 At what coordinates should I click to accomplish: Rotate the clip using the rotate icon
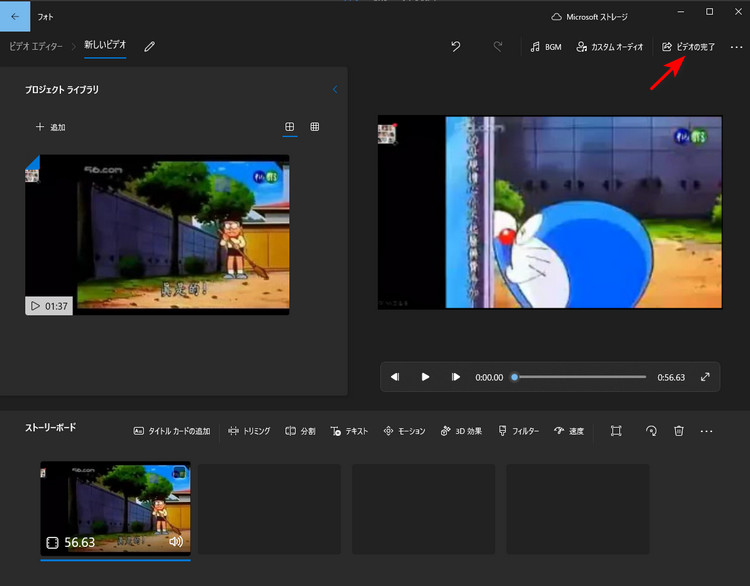pos(651,431)
